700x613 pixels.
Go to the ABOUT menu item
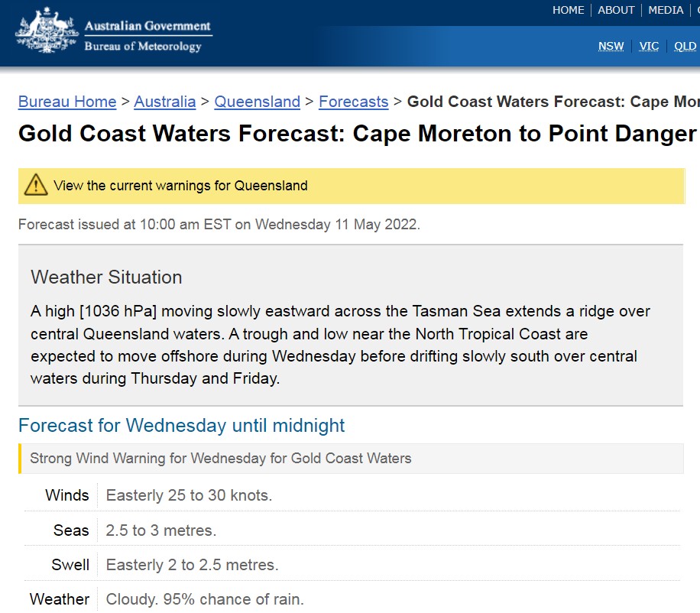616,10
